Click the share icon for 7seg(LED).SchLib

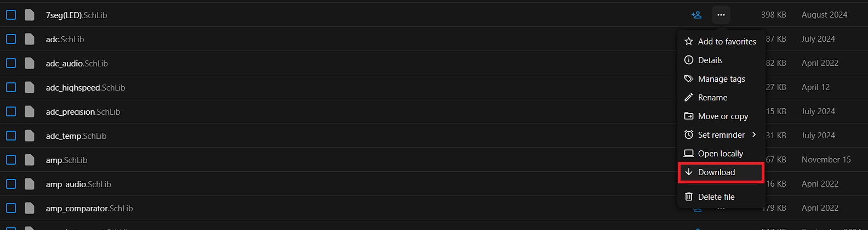click(x=696, y=15)
